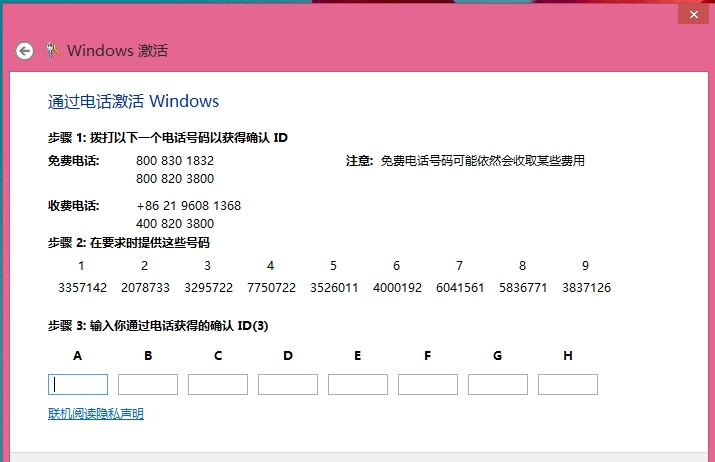
Task: Click toll number +86 21 9608 1368
Action: tap(189, 206)
